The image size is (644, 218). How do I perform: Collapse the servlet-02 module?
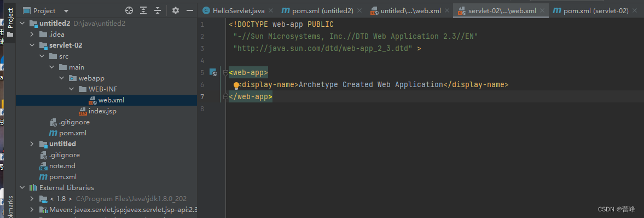tap(32, 45)
